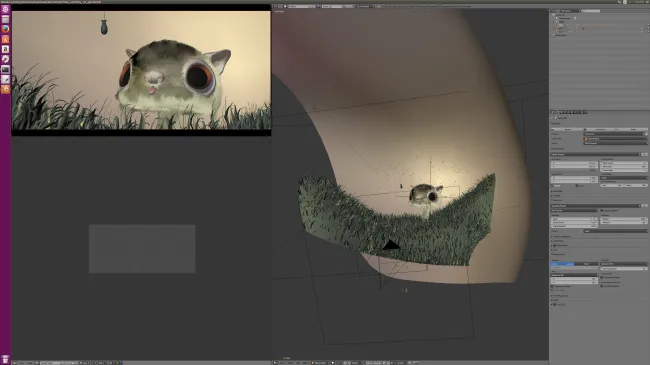Screen dimensions: 650x365
Task: Click the Audio render button
Action: (x=632, y=129)
